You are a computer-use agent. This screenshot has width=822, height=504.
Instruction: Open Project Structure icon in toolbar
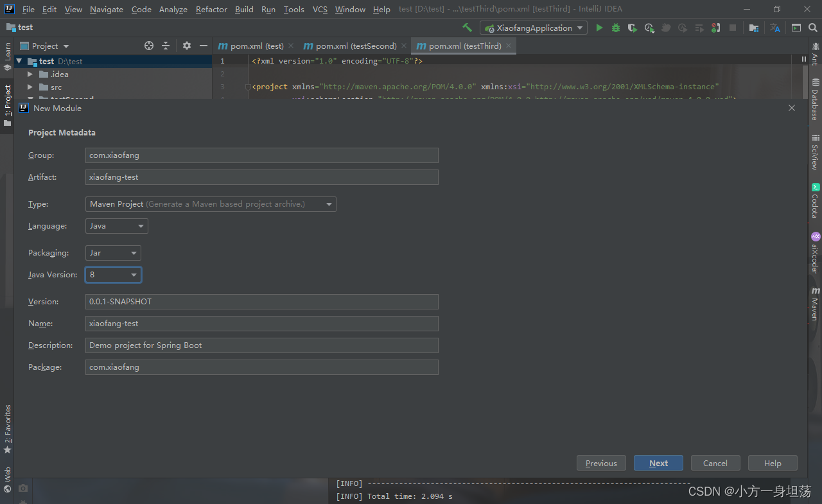(x=754, y=28)
